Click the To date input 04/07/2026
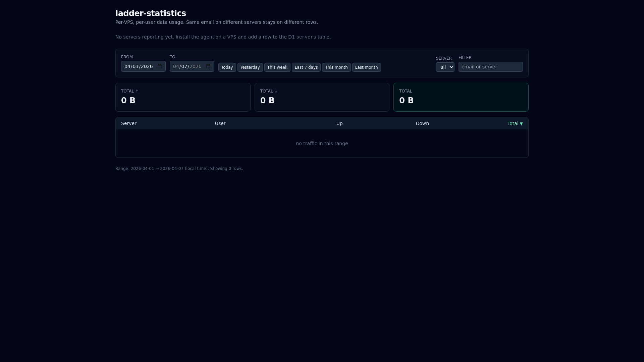The height and width of the screenshot is (362, 644). [192, 66]
